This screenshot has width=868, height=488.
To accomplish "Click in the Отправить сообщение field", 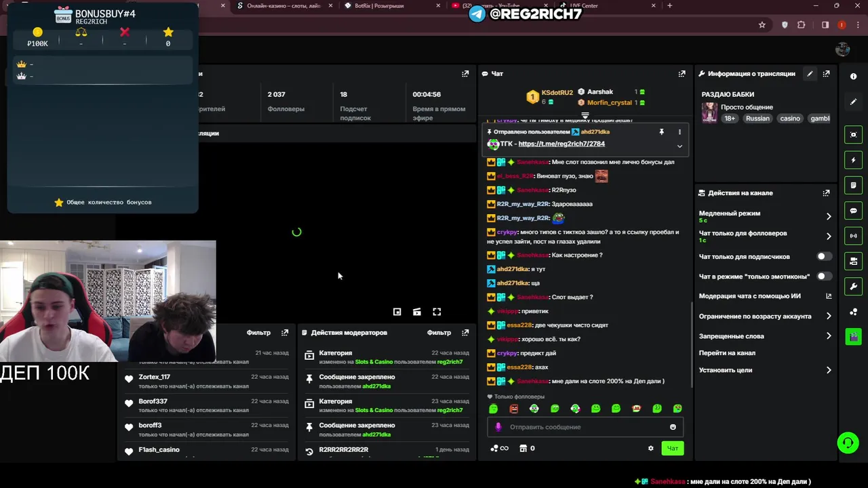I will [585, 427].
